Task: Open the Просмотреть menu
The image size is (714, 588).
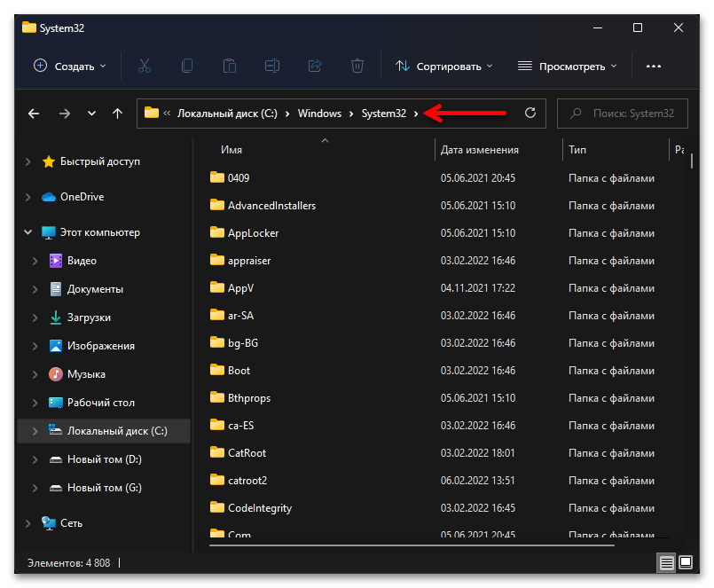Action: pos(568,67)
